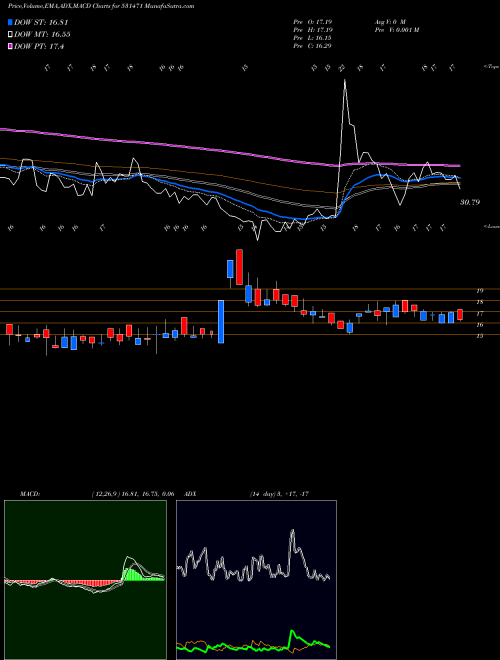
Task: Click the white DOW MT legend swatch
Action: pyautogui.click(x=11, y=35)
